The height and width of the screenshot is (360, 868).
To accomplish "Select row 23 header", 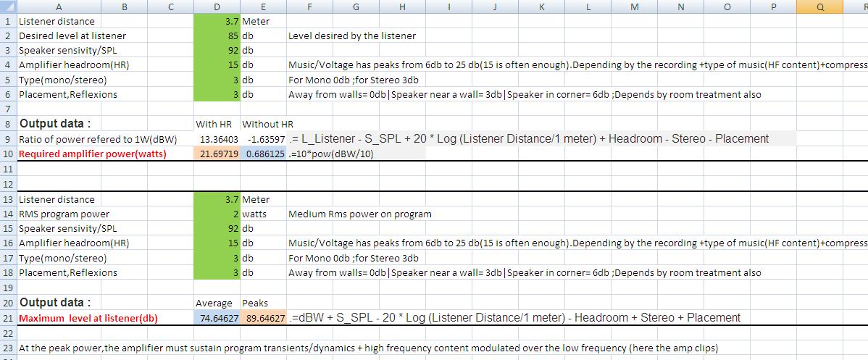I will [x=8, y=348].
